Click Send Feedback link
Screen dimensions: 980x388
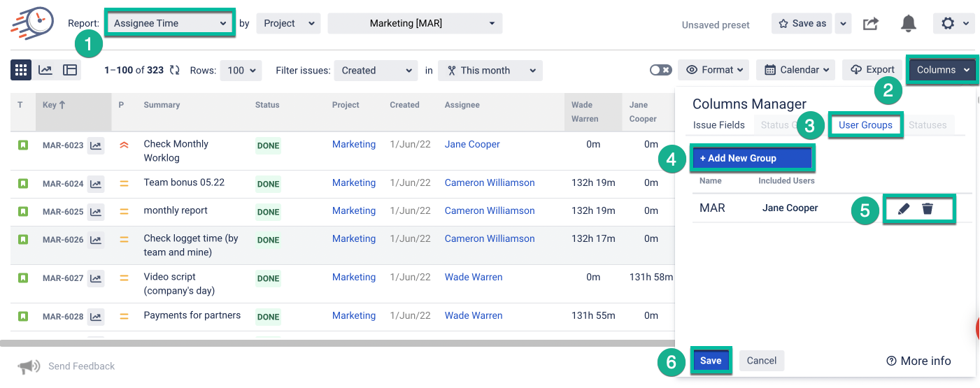click(81, 366)
